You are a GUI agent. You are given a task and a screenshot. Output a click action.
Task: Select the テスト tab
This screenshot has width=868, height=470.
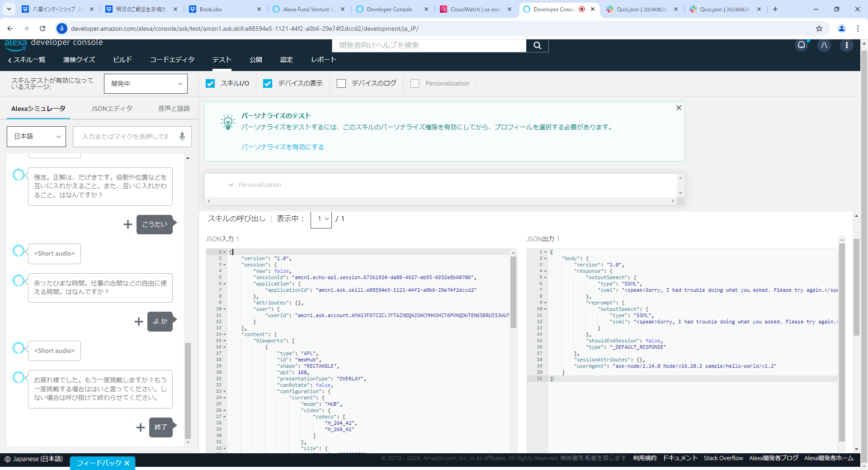coord(222,60)
